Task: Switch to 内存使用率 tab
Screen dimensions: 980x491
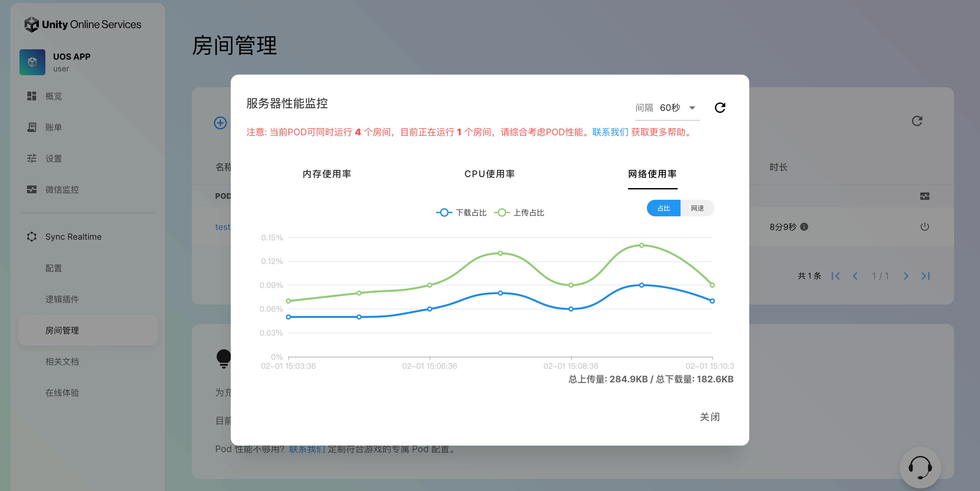Action: [327, 174]
